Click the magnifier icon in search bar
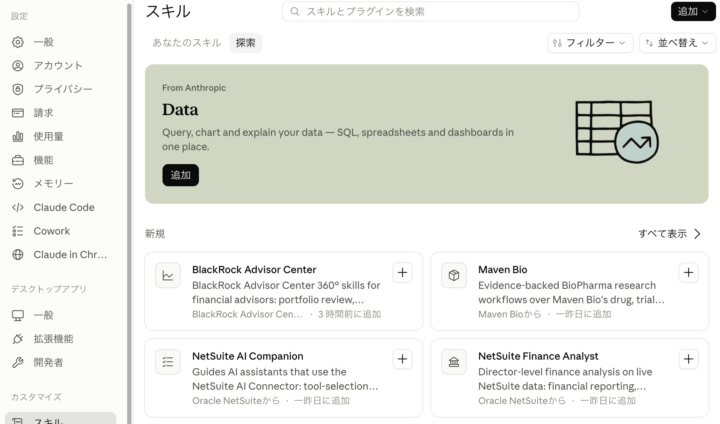This screenshot has width=720, height=424. pyautogui.click(x=295, y=11)
